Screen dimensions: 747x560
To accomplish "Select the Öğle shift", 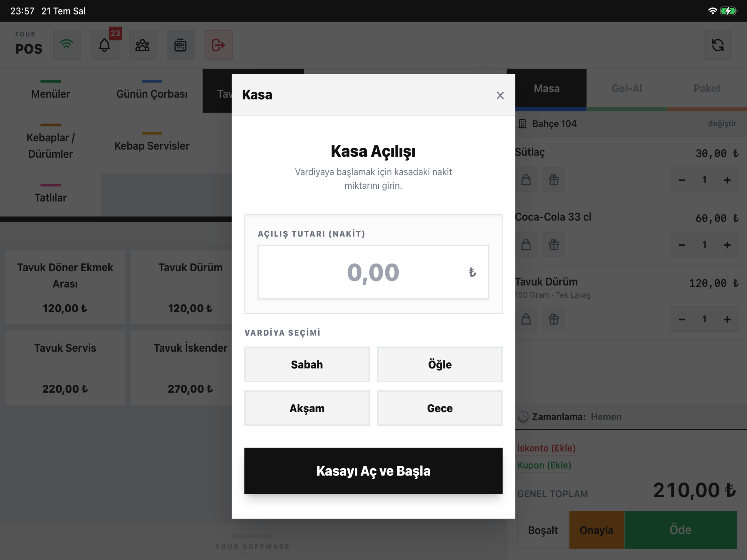I will [x=440, y=364].
